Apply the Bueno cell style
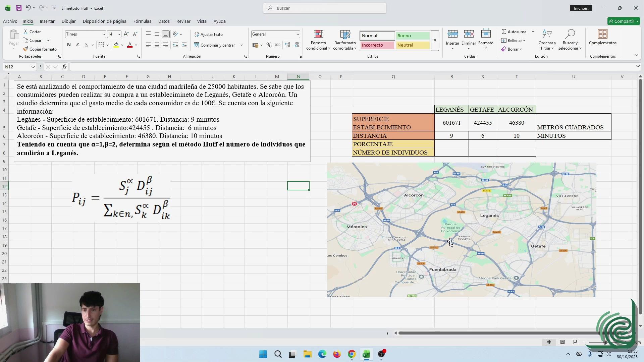644x362 pixels. pos(413,36)
